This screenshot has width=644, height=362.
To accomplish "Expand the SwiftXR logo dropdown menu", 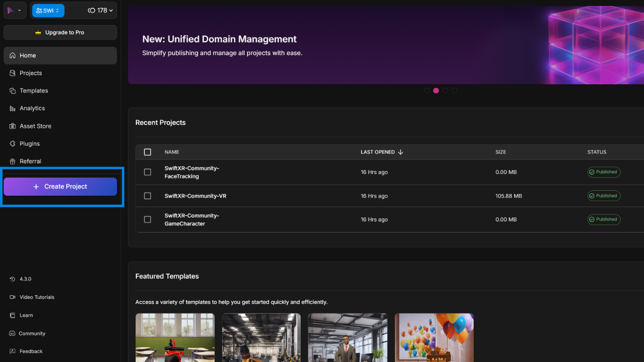I will click(14, 11).
